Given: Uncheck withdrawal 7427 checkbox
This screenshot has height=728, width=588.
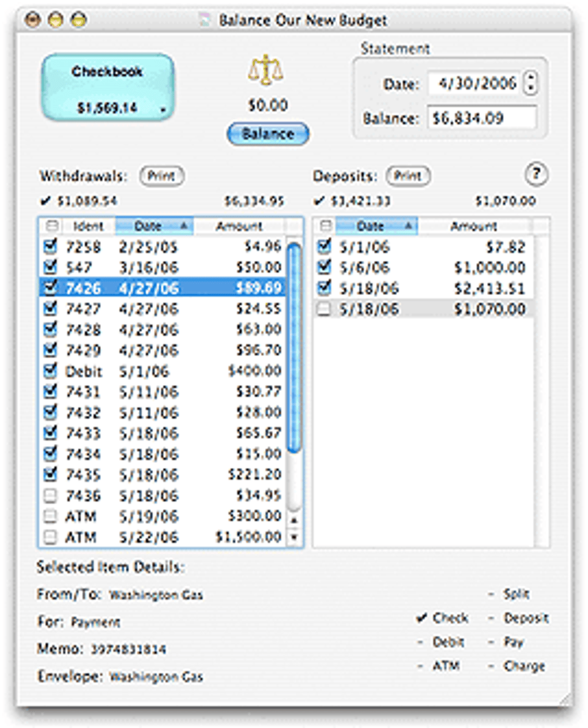Looking at the screenshot, I should click(51, 309).
